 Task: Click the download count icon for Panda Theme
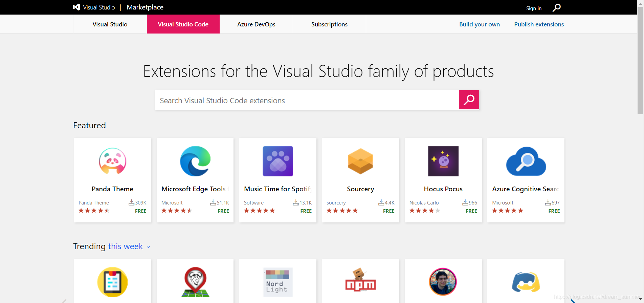pyautogui.click(x=131, y=202)
